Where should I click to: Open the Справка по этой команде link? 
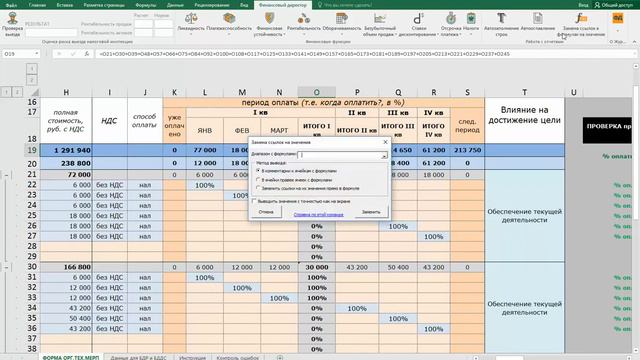coord(318,214)
